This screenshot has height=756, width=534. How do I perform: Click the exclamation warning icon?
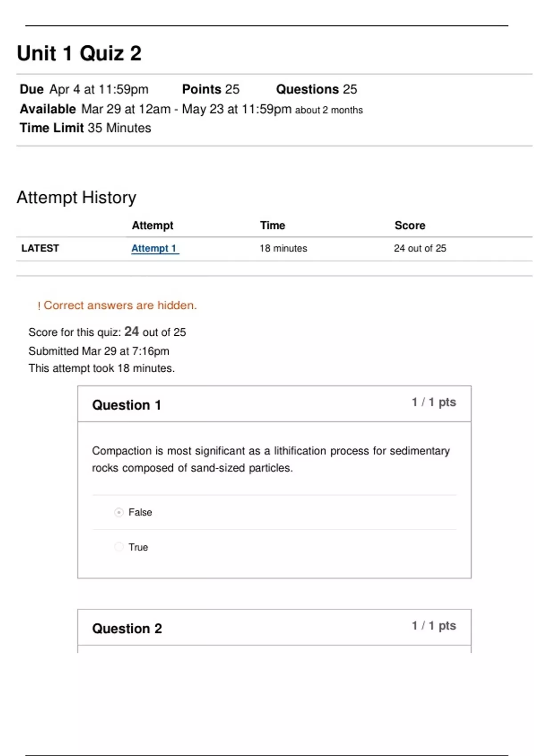coord(39,306)
